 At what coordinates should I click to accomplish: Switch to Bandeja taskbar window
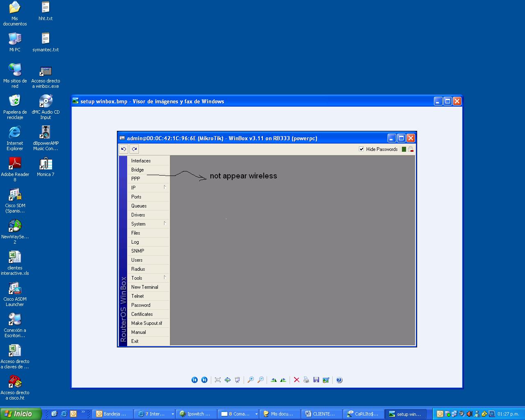pyautogui.click(x=113, y=414)
